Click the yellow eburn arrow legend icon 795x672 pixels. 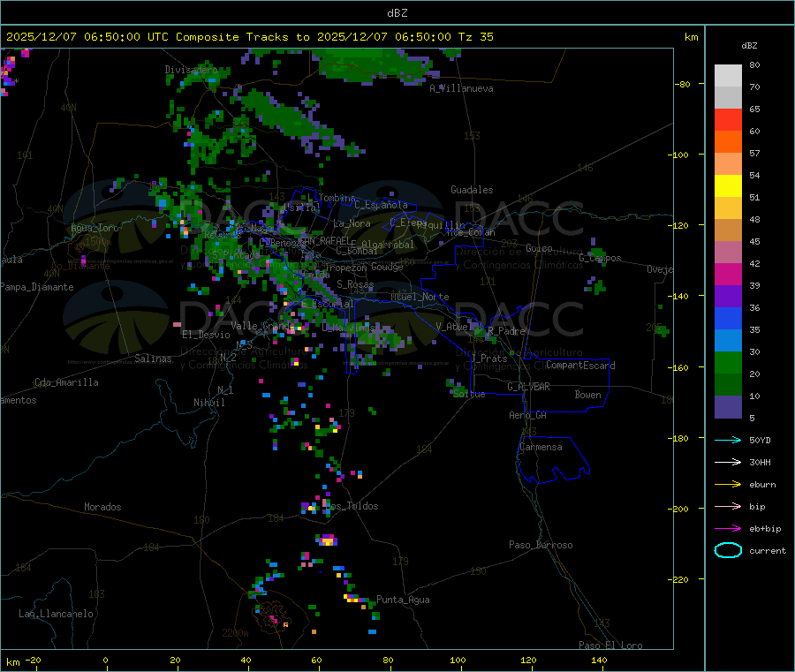click(728, 484)
